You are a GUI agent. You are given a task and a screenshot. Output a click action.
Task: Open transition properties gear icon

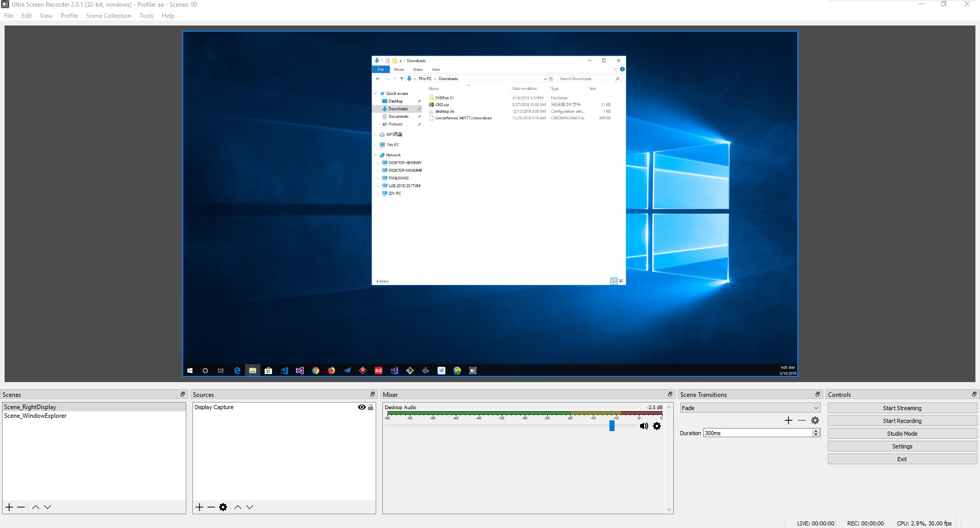(x=815, y=420)
